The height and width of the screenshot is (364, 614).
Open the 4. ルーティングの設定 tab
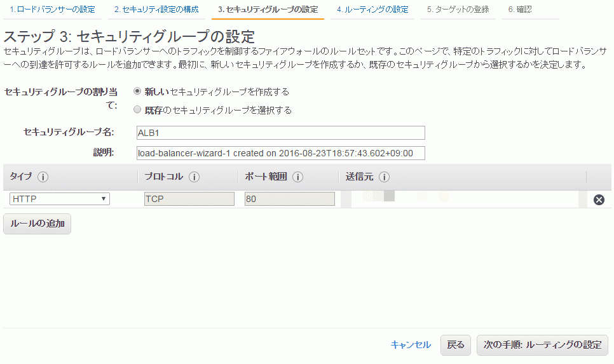click(372, 10)
